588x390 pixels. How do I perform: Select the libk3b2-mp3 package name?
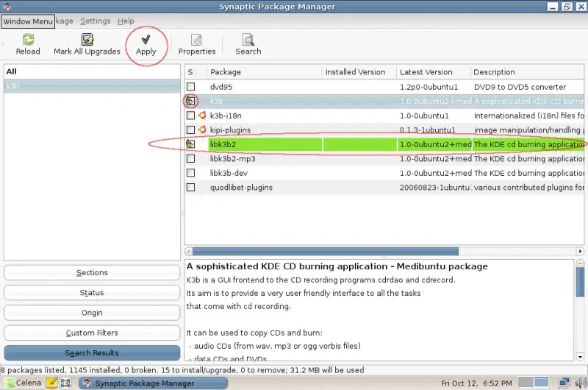pyautogui.click(x=232, y=158)
